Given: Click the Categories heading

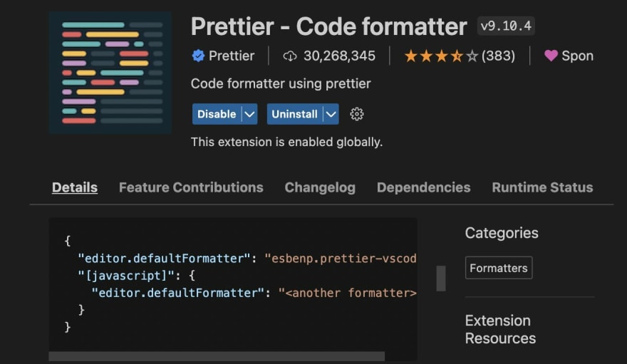Looking at the screenshot, I should [502, 233].
